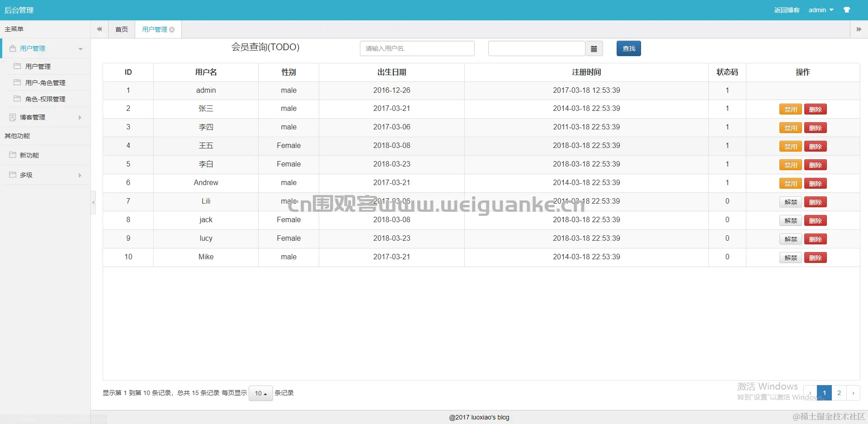Click the 后台管理 header title
This screenshot has width=868, height=424.
(19, 10)
